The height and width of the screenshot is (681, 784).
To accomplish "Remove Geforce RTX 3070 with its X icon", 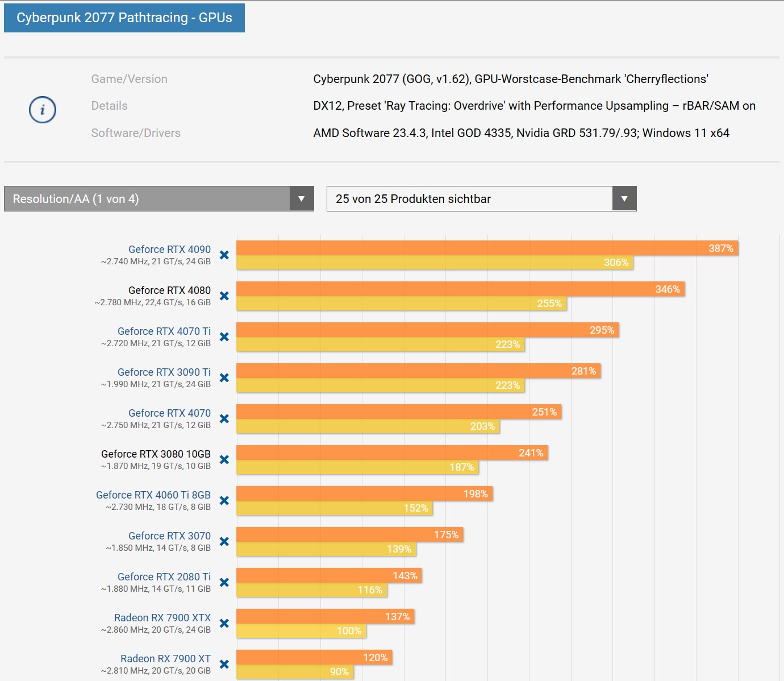I will pos(224,542).
